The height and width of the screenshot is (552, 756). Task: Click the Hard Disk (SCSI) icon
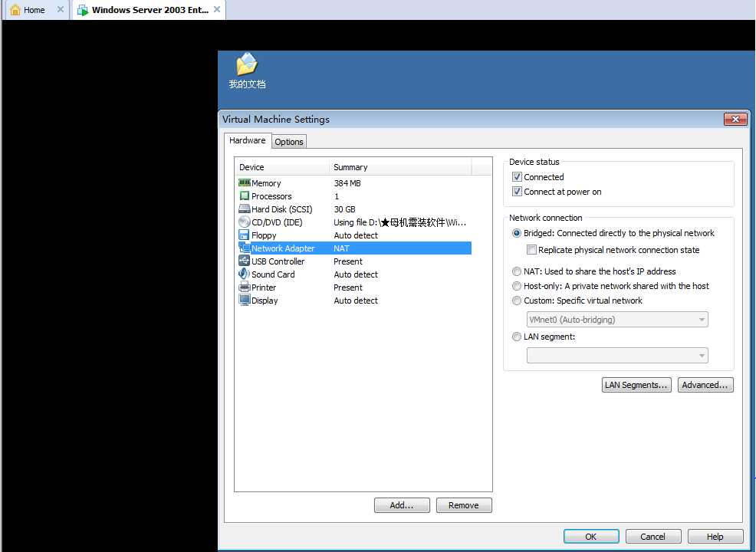tap(245, 209)
